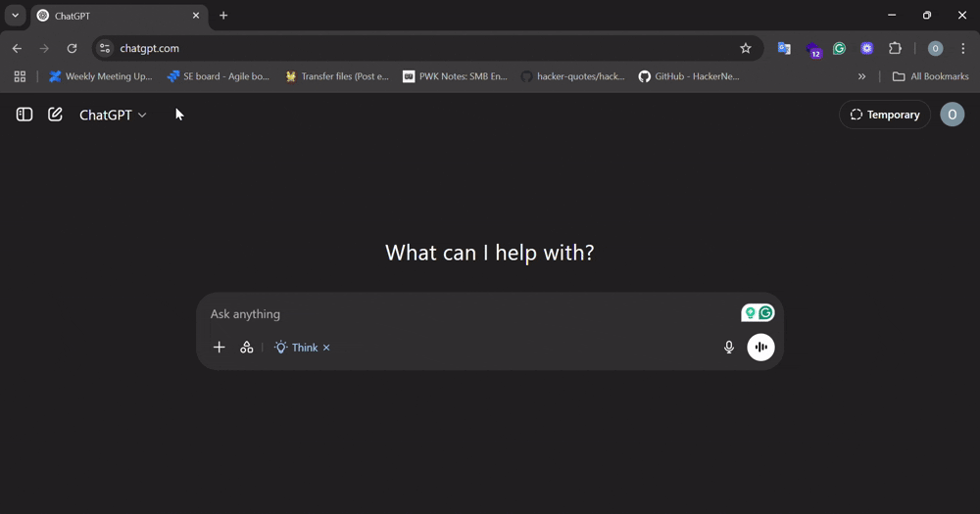Open the purple extension with badge 12
Image resolution: width=980 pixels, height=514 pixels.
click(812, 49)
